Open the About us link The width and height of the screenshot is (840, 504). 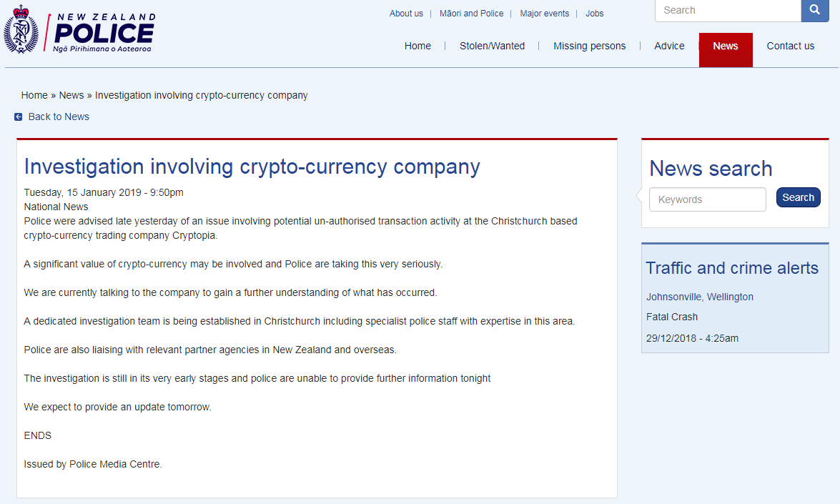click(406, 14)
